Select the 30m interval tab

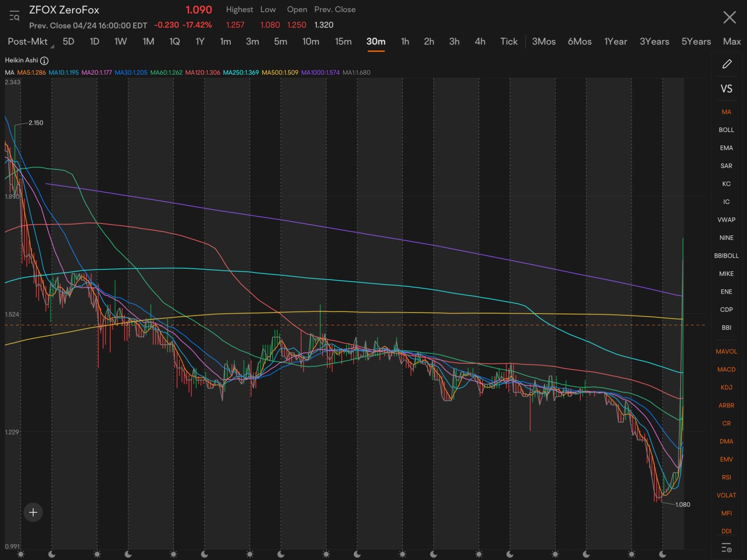click(x=376, y=42)
